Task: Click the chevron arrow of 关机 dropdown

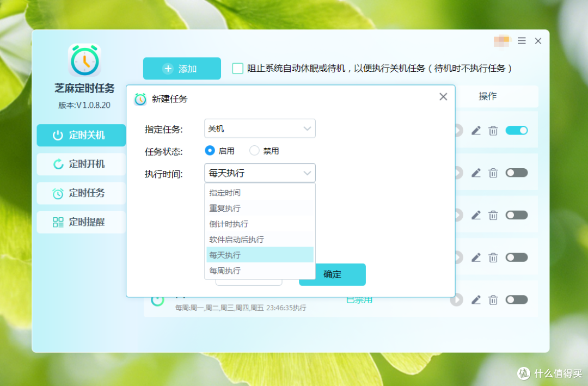Action: pos(307,128)
